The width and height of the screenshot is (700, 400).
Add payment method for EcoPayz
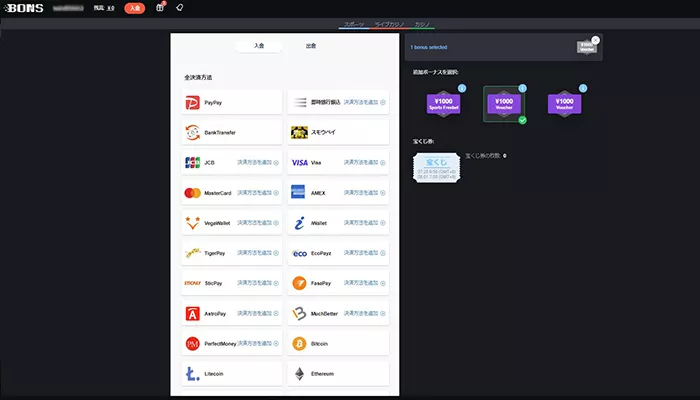(365, 253)
